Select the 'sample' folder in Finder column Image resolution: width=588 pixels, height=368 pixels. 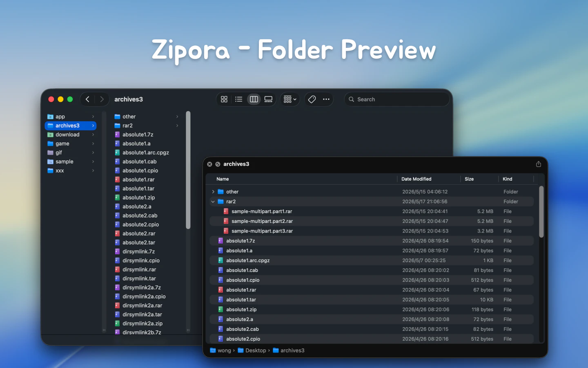pyautogui.click(x=71, y=162)
